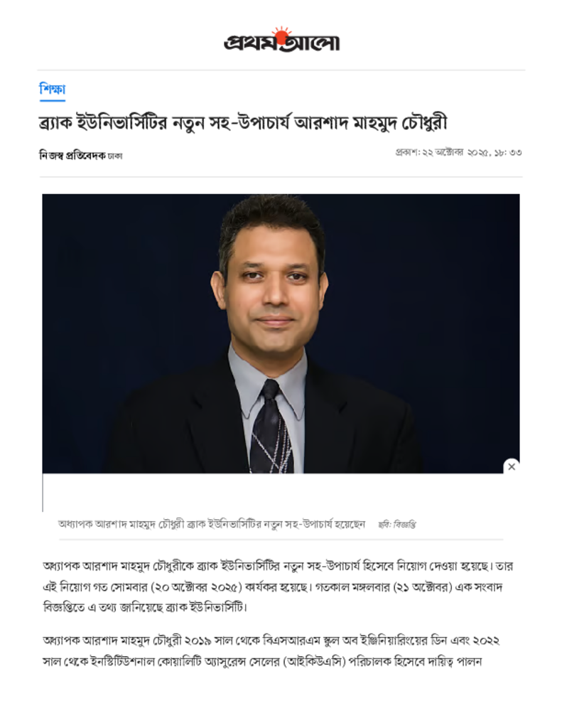
Task: Click the blank ad strip below the photo
Action: tap(281, 492)
